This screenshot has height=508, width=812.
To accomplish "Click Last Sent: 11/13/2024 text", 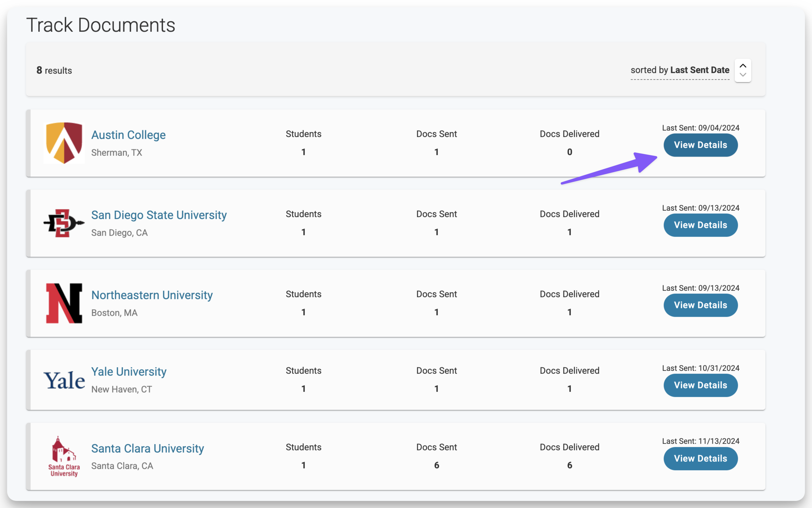I will (701, 441).
